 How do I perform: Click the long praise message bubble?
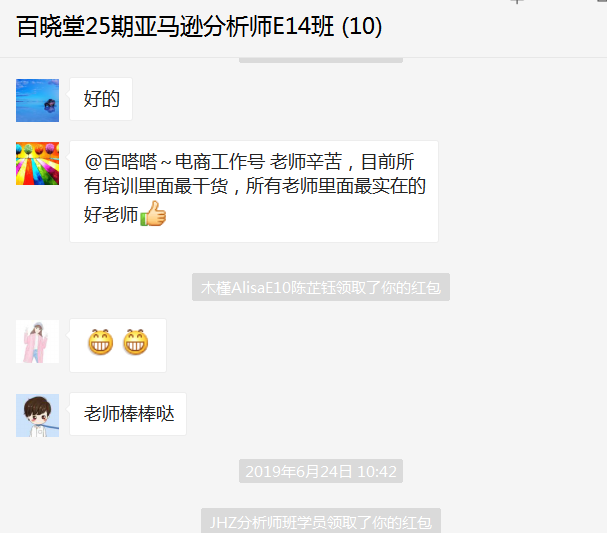(x=254, y=192)
